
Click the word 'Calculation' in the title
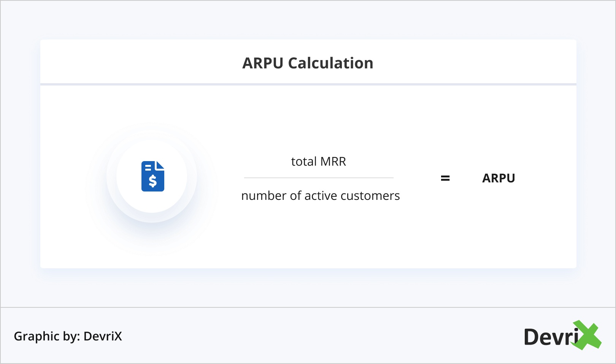pyautogui.click(x=331, y=63)
